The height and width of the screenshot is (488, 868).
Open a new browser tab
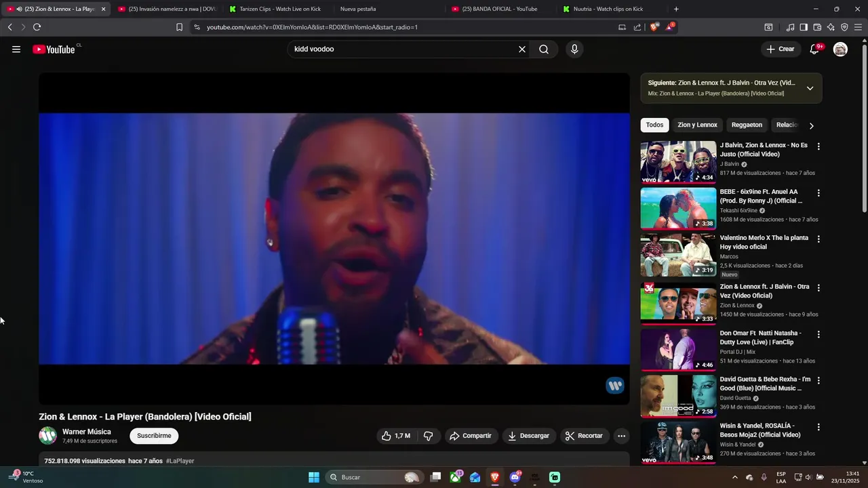[x=676, y=9]
